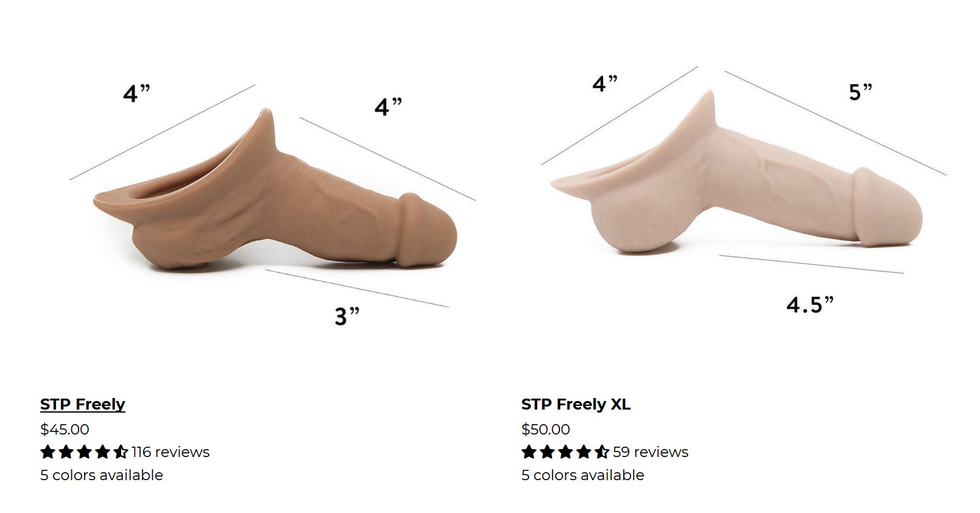980x513 pixels.
Task: Click the half star under STP Freely XL
Action: tap(602, 452)
